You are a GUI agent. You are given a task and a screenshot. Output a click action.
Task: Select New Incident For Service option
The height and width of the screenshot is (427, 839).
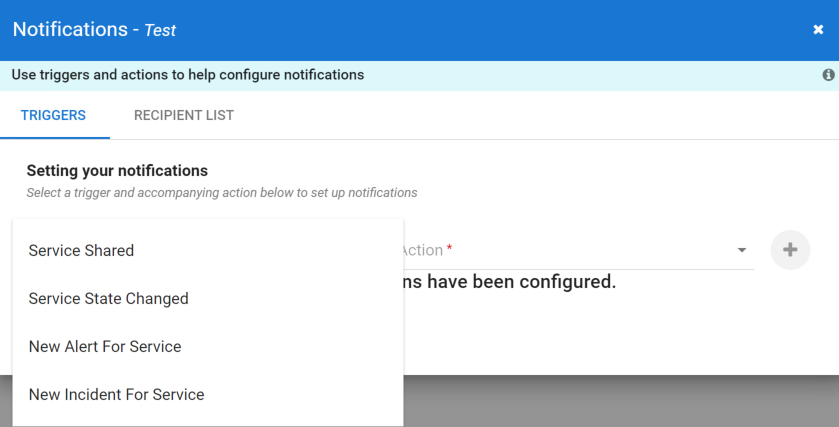(x=116, y=394)
